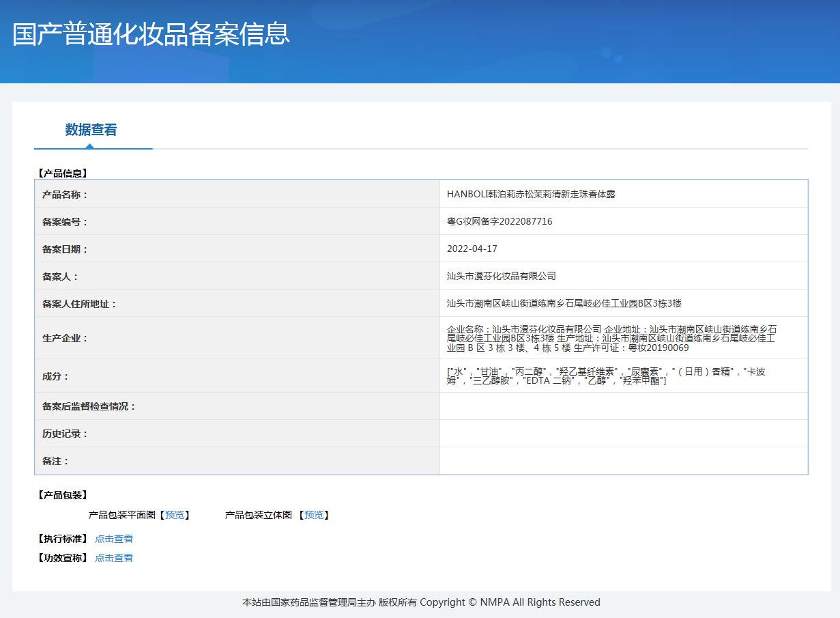Click the 【功效宣称】 label
840x618 pixels.
coord(63,558)
